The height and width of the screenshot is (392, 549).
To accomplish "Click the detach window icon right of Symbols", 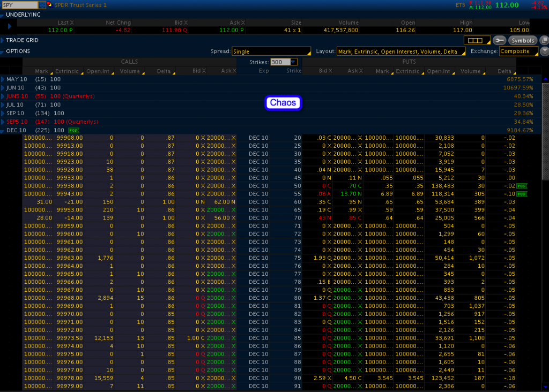I will pos(544,41).
